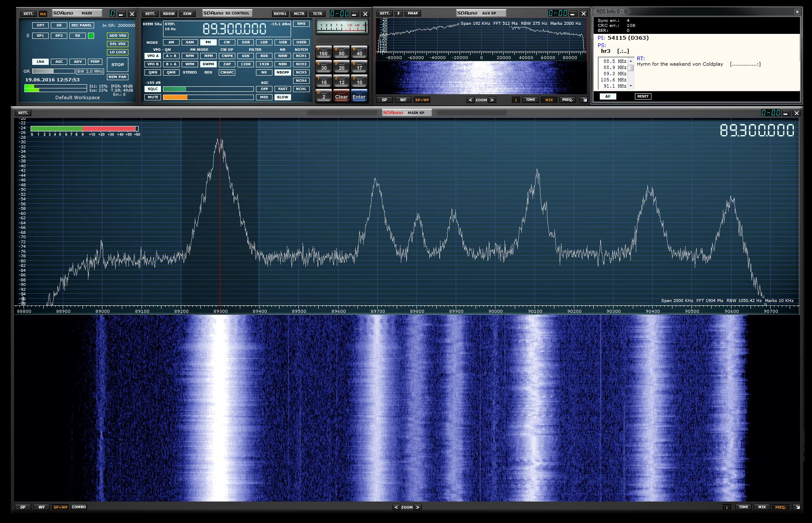812x523 pixels.
Task: Click the large frequency readout in MAIN SP
Action: [757, 131]
